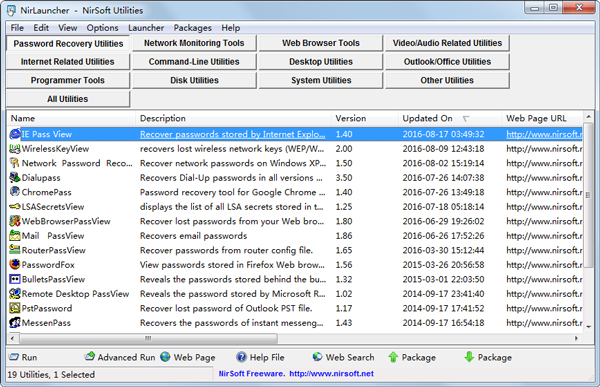Open the View menu

tap(68, 28)
